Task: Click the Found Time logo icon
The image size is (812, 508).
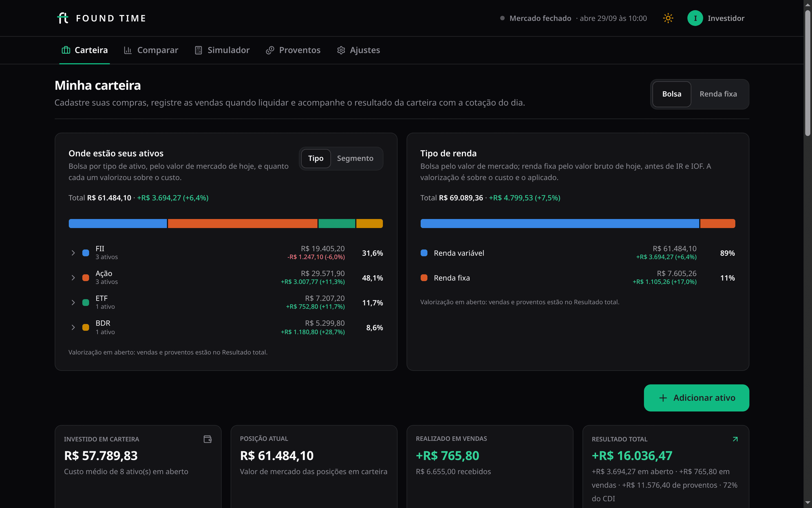Action: pyautogui.click(x=63, y=18)
